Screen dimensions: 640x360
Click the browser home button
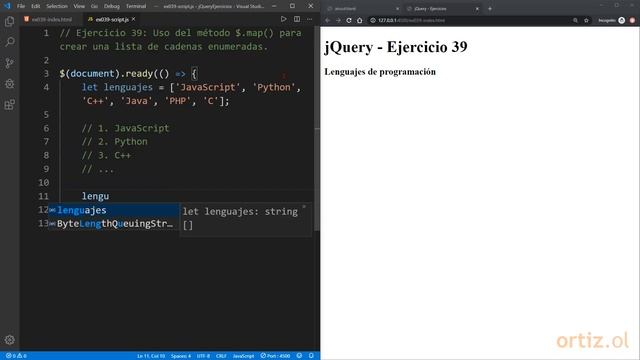click(x=360, y=20)
